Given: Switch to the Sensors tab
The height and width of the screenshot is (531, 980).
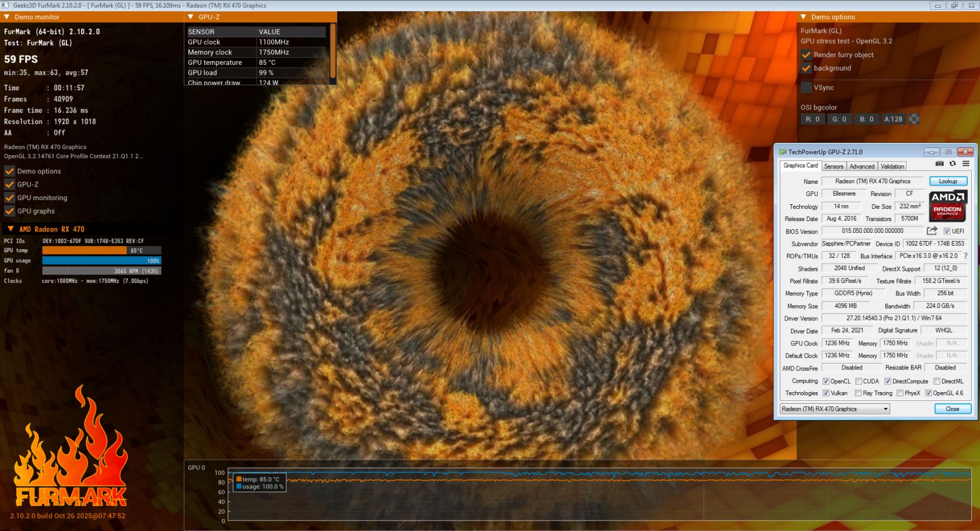Looking at the screenshot, I should 834,166.
